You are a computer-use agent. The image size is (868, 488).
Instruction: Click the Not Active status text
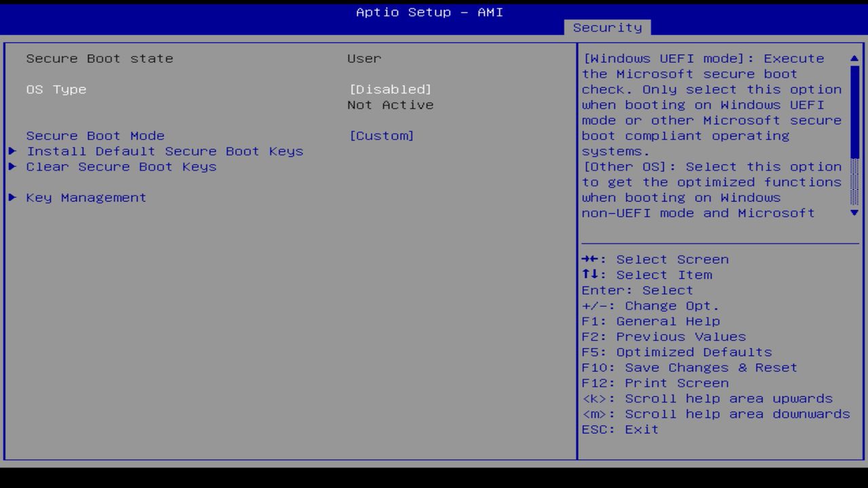tap(390, 104)
